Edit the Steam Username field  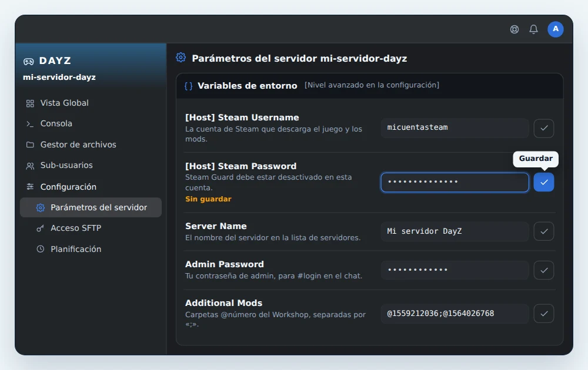(x=455, y=128)
